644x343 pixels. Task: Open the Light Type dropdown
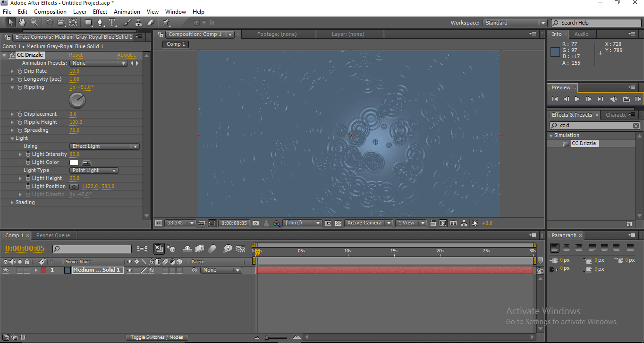click(x=94, y=171)
